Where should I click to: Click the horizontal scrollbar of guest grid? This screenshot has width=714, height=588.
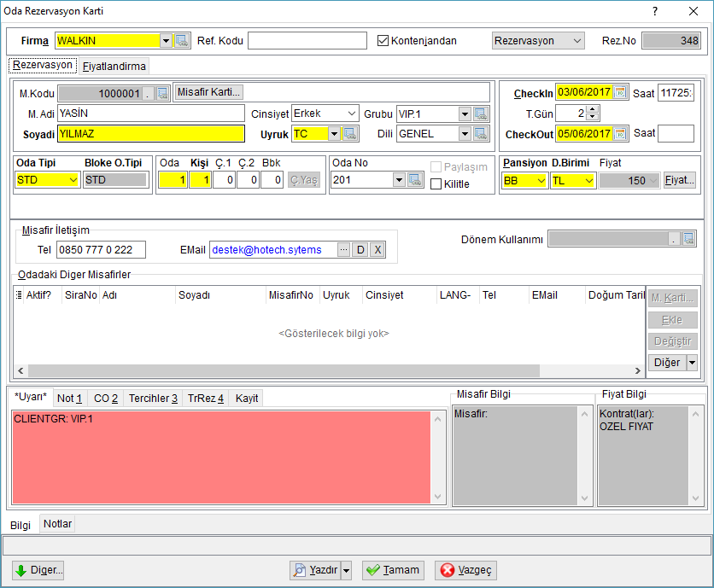(x=284, y=371)
